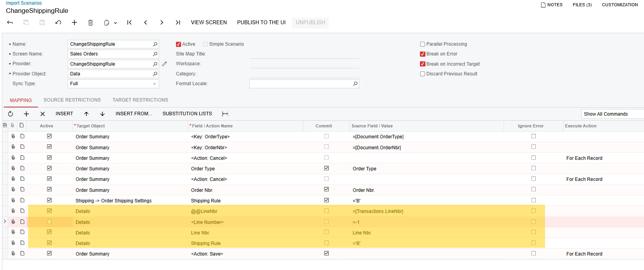Toggle the Active checkbox in header
Viewport: 644px width, 270px height.
point(178,44)
